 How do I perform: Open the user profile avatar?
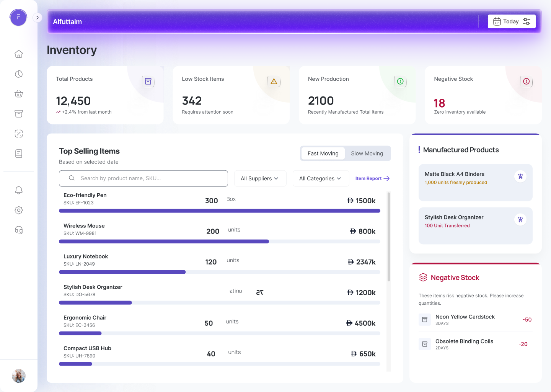[x=19, y=376]
